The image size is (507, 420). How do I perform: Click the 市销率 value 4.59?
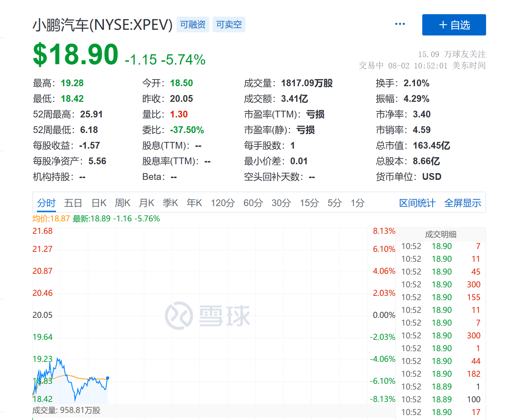click(422, 130)
